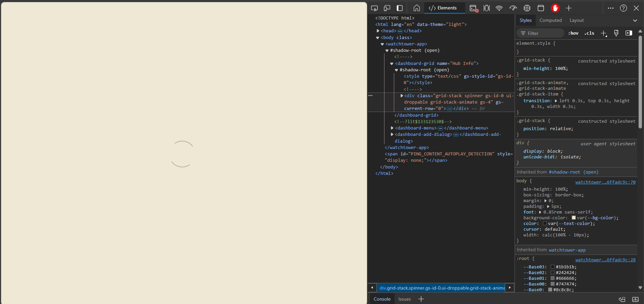This screenshot has width=644, height=304.
Task: Expand the dashboard-menu element node
Action: 392,128
